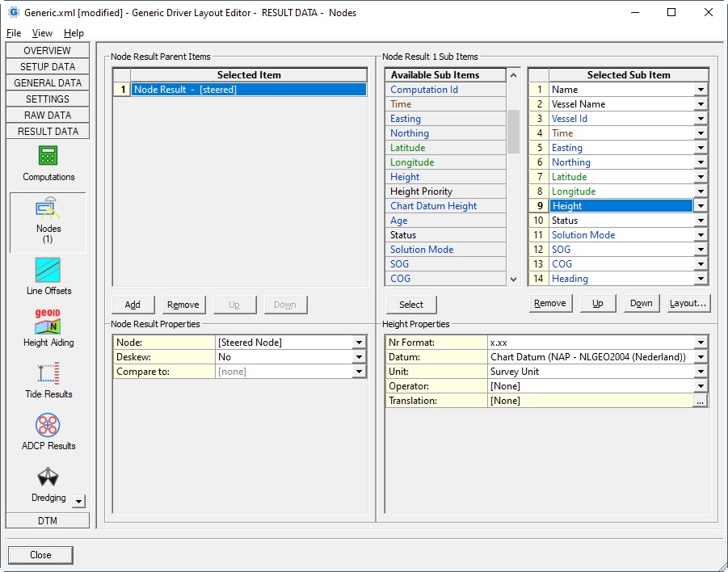This screenshot has height=572, width=728.
Task: Open the Dredging icon
Action: [x=48, y=477]
